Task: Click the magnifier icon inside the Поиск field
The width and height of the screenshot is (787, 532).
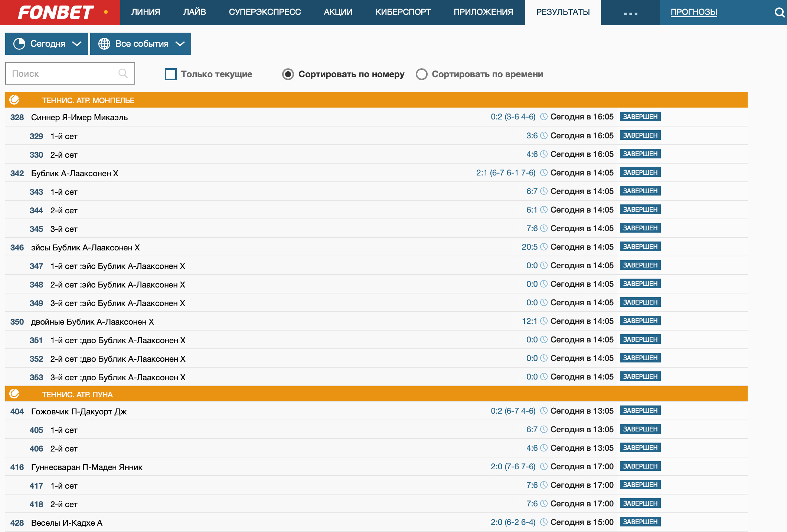Action: click(123, 73)
